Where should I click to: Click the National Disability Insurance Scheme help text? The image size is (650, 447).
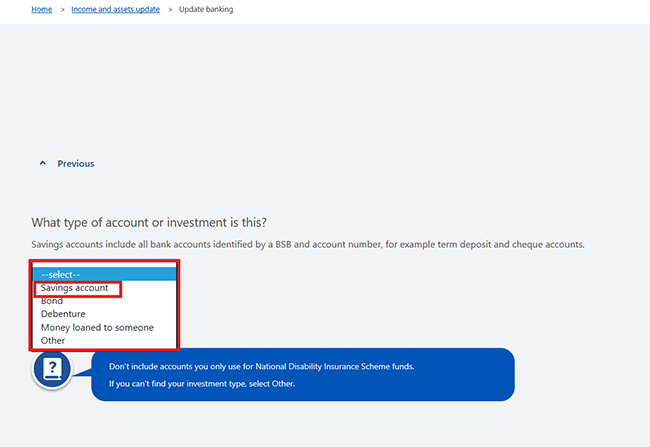tap(262, 367)
